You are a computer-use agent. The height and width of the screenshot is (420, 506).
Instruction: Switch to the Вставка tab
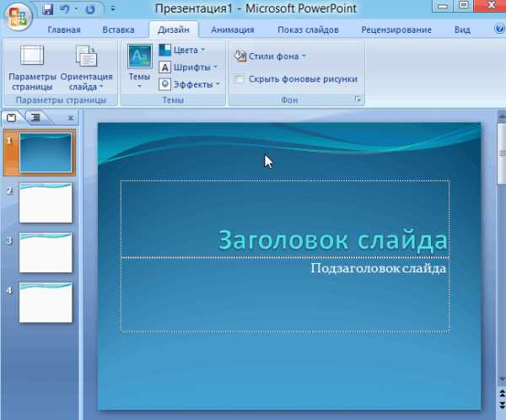pos(118,30)
